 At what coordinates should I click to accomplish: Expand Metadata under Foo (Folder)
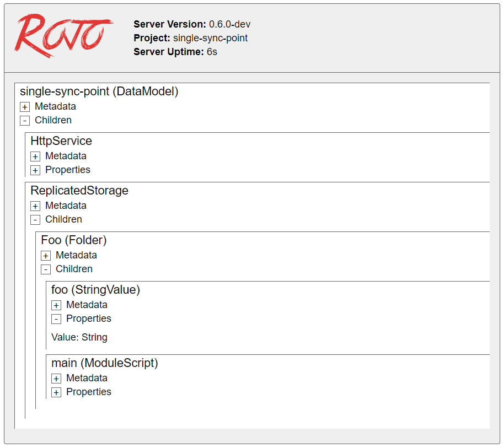tap(46, 256)
